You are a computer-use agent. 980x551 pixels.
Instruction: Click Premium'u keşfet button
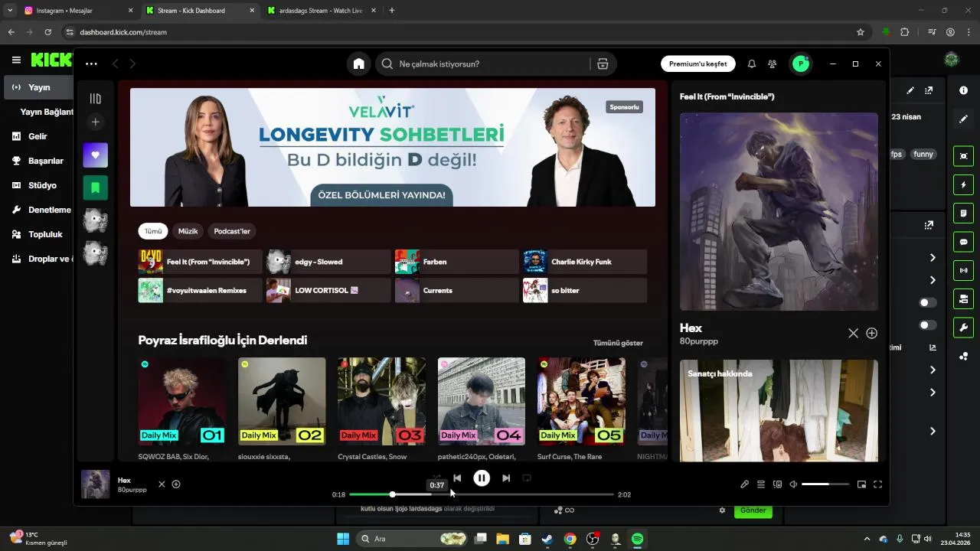tap(698, 64)
